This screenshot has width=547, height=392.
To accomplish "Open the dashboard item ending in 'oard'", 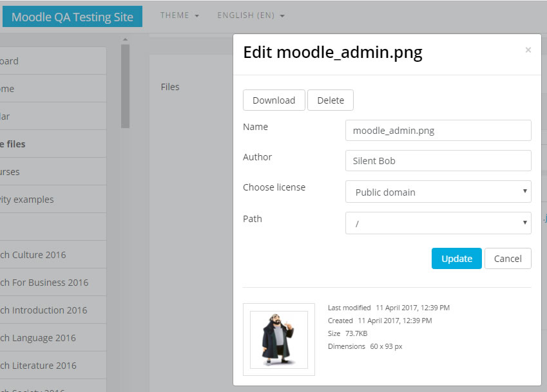I will coord(53,61).
